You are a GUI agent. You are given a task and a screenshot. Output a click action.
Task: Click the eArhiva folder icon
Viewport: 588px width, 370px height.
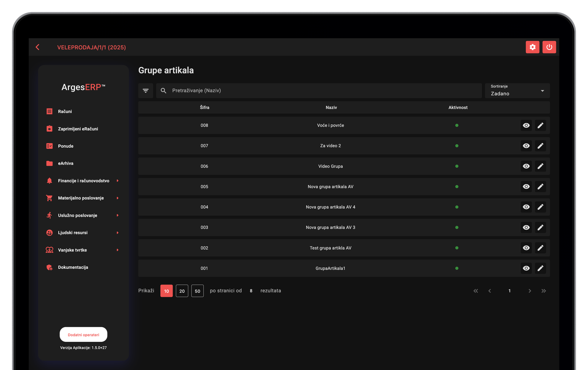[x=50, y=163]
